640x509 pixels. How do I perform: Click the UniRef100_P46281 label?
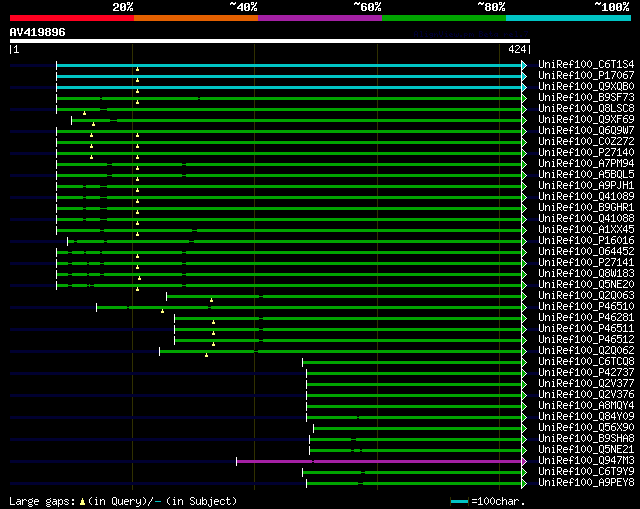pyautogui.click(x=586, y=318)
